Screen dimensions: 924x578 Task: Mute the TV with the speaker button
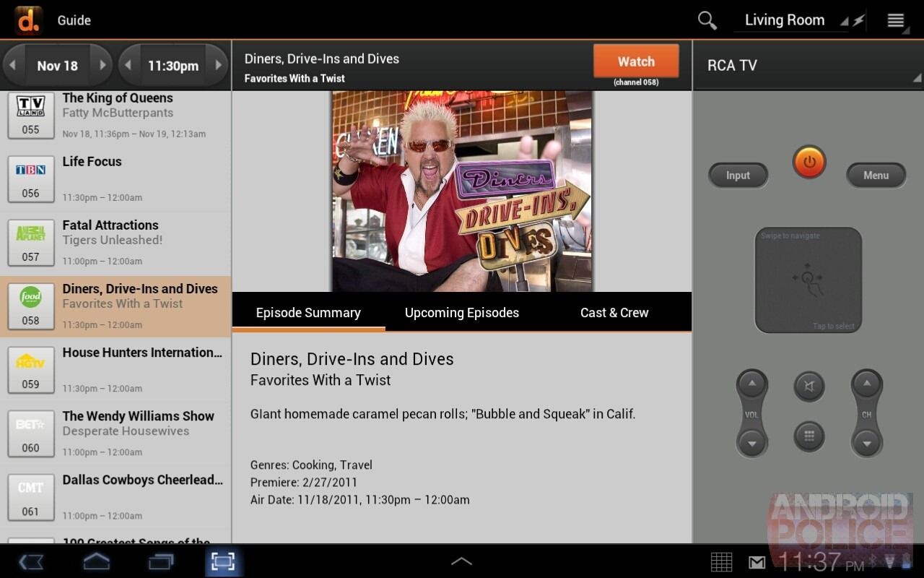click(x=808, y=387)
